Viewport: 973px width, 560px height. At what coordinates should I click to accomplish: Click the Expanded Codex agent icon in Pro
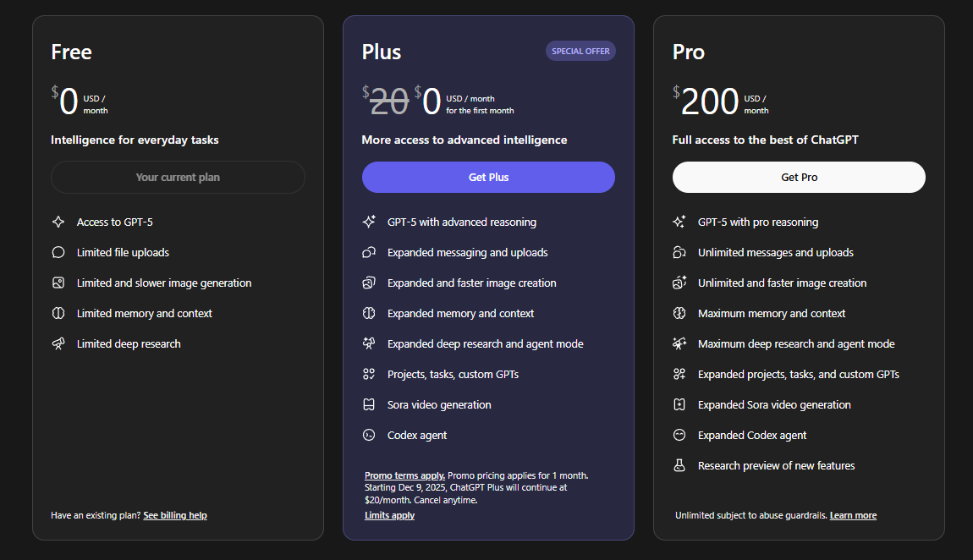679,436
